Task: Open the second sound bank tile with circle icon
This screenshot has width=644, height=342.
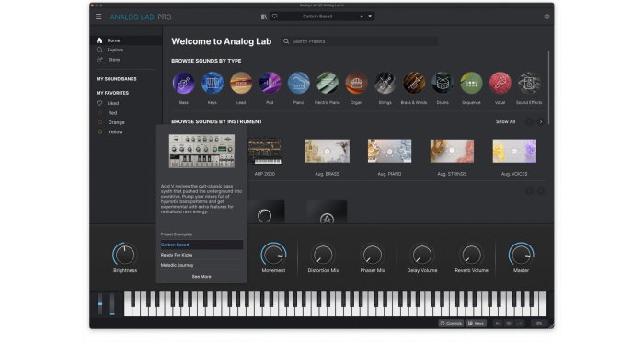Action: (x=265, y=212)
